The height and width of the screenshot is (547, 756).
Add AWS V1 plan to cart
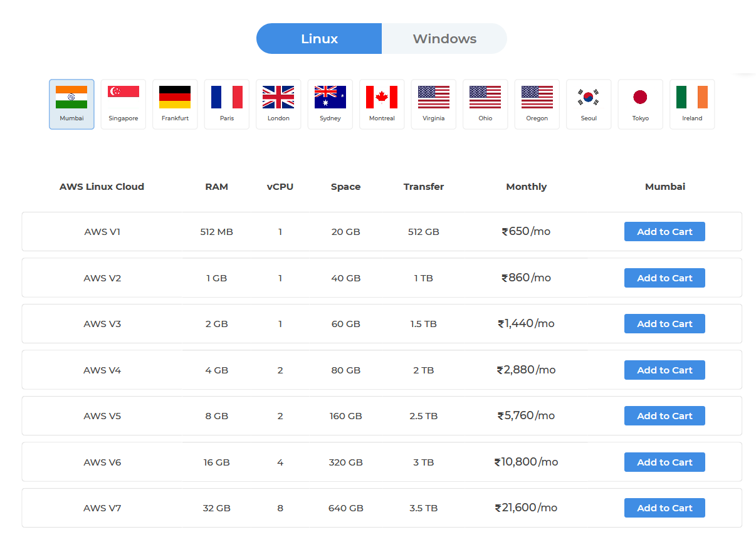click(x=664, y=232)
